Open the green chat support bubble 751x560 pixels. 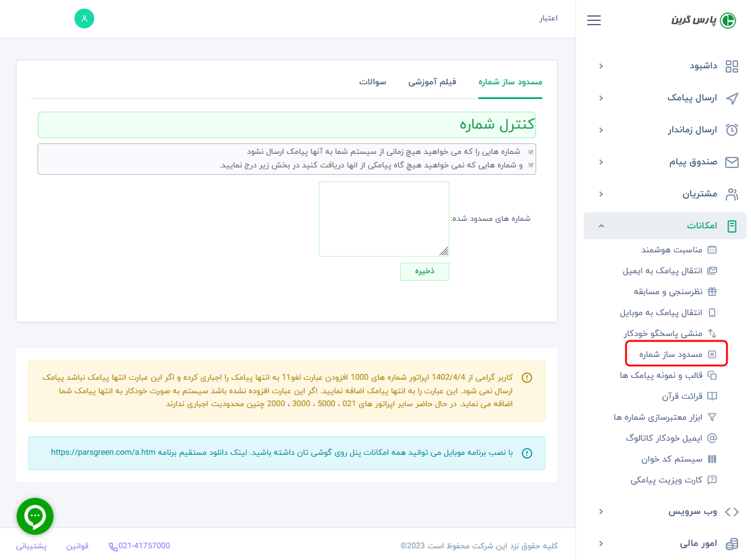click(35, 516)
